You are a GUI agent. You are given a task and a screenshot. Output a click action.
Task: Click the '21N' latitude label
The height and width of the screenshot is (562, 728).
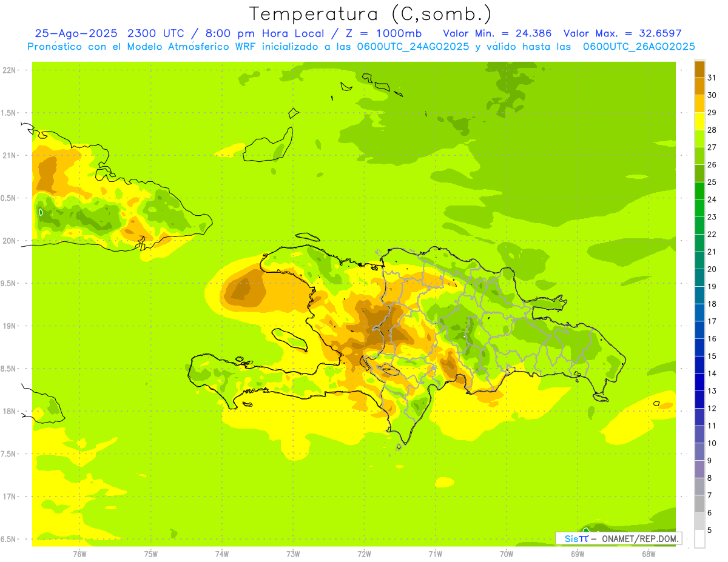[9, 155]
